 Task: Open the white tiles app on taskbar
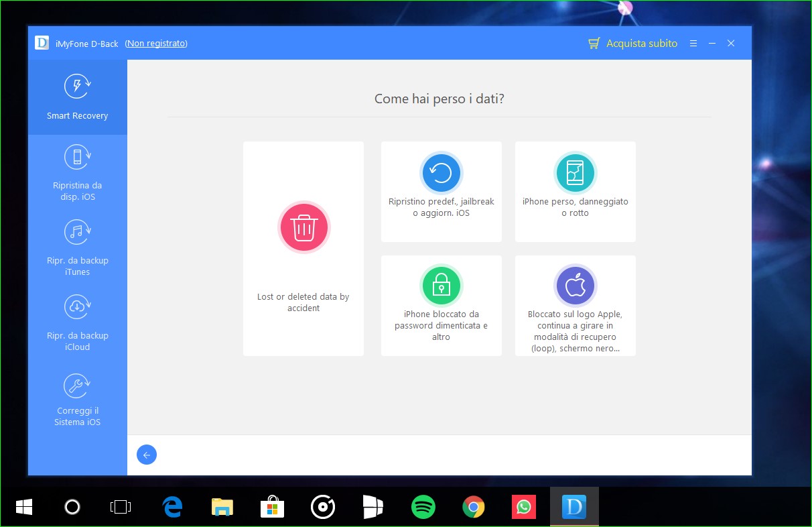pos(373,507)
